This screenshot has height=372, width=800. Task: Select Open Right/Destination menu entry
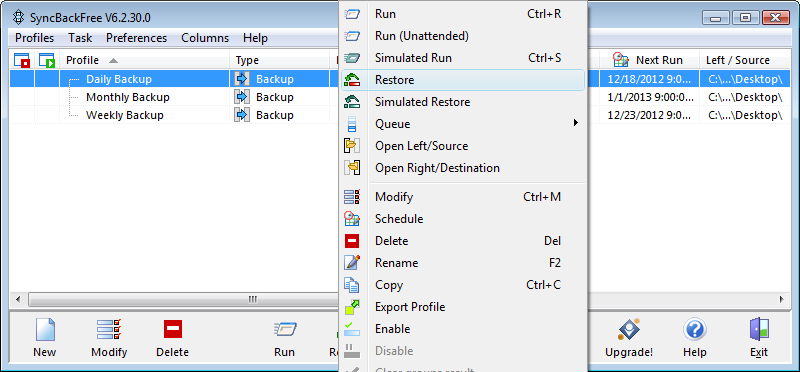463,168
